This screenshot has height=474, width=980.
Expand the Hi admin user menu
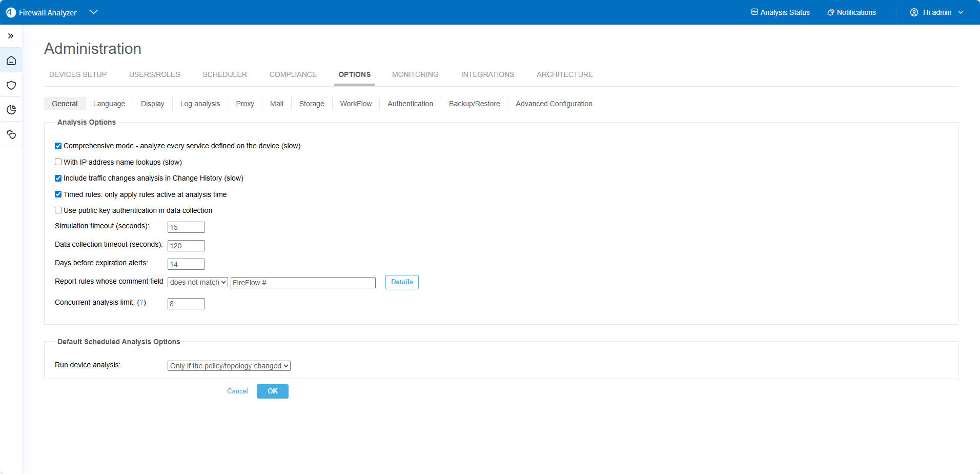pos(936,12)
